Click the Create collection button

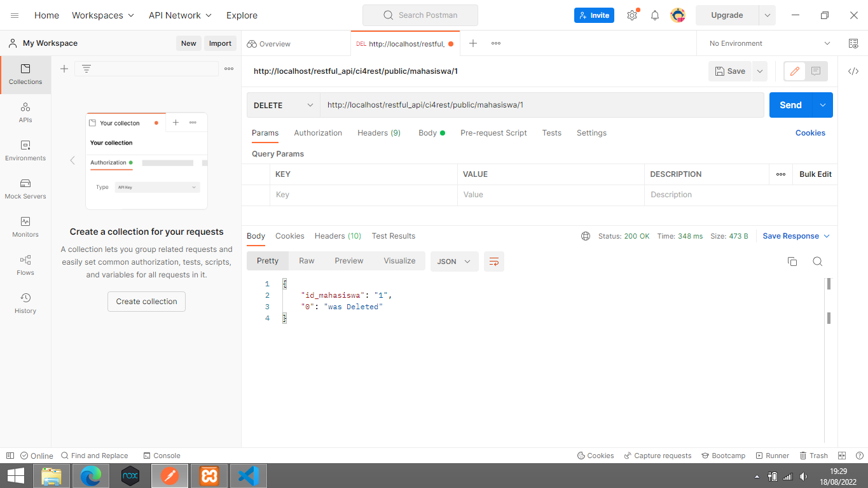point(146,302)
